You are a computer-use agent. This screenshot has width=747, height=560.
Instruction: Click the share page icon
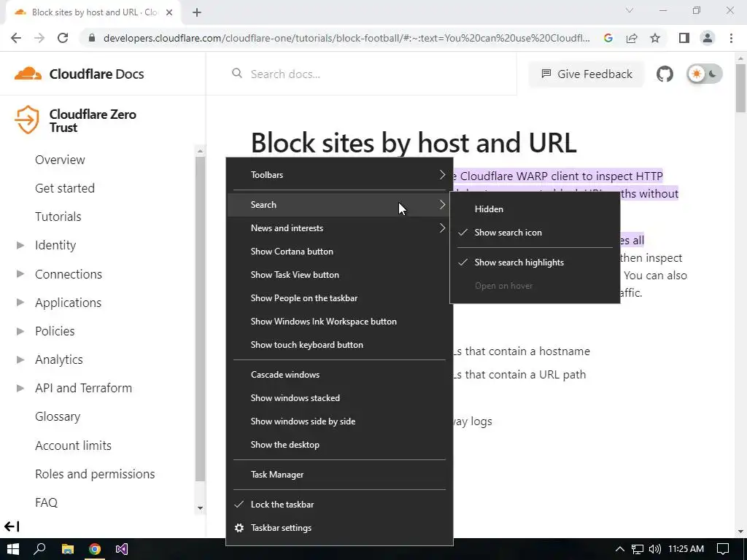(632, 38)
